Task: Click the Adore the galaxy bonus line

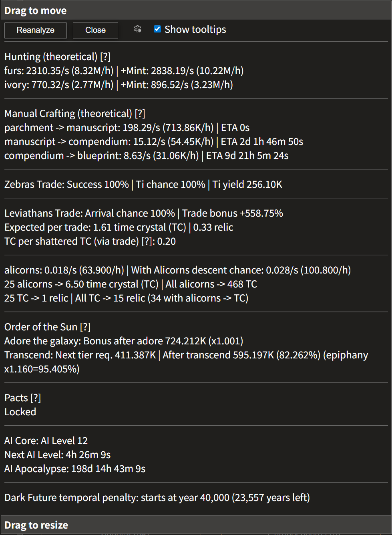Action: click(124, 341)
